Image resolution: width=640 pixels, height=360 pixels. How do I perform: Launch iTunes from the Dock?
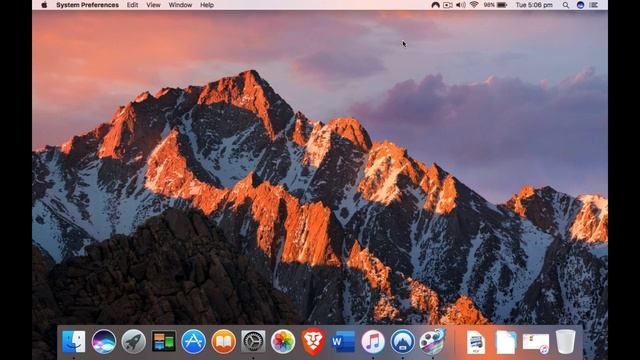click(373, 341)
